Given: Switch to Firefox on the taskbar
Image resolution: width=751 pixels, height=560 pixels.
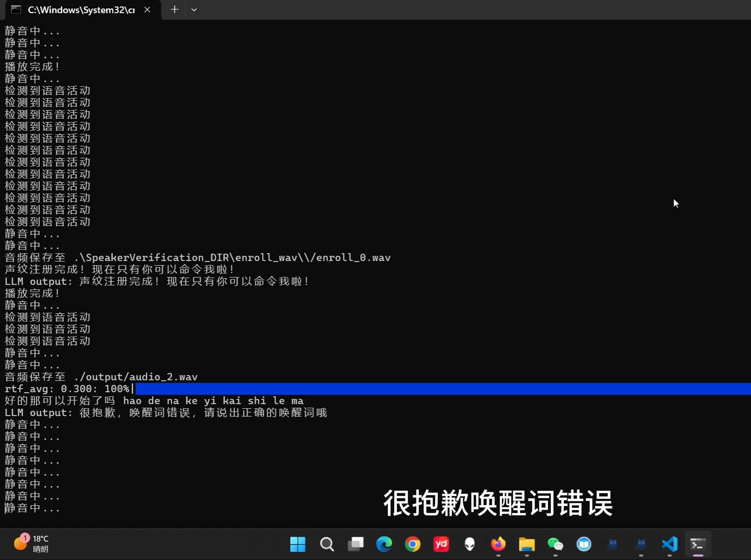Looking at the screenshot, I should (498, 544).
